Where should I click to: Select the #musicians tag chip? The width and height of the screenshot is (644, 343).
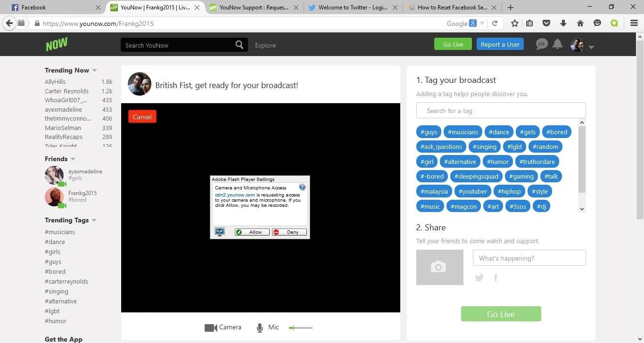pyautogui.click(x=463, y=132)
